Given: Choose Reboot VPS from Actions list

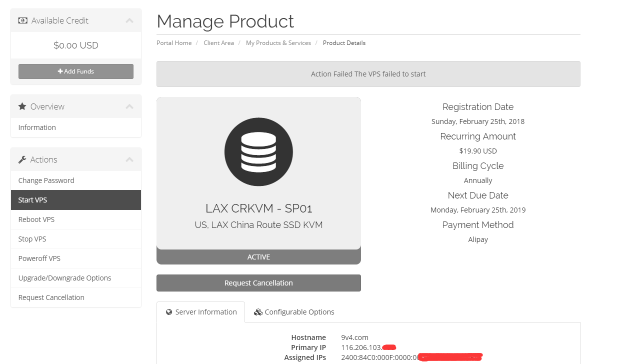Looking at the screenshot, I should [36, 219].
